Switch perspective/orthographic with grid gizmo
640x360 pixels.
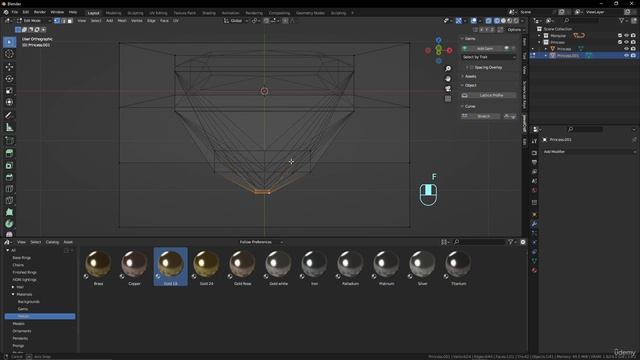tap(448, 99)
